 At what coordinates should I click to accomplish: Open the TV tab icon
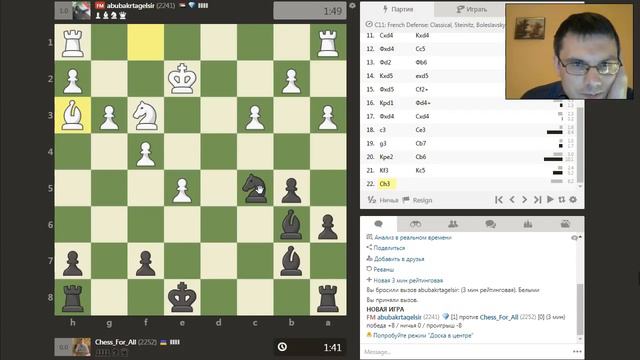[565, 224]
